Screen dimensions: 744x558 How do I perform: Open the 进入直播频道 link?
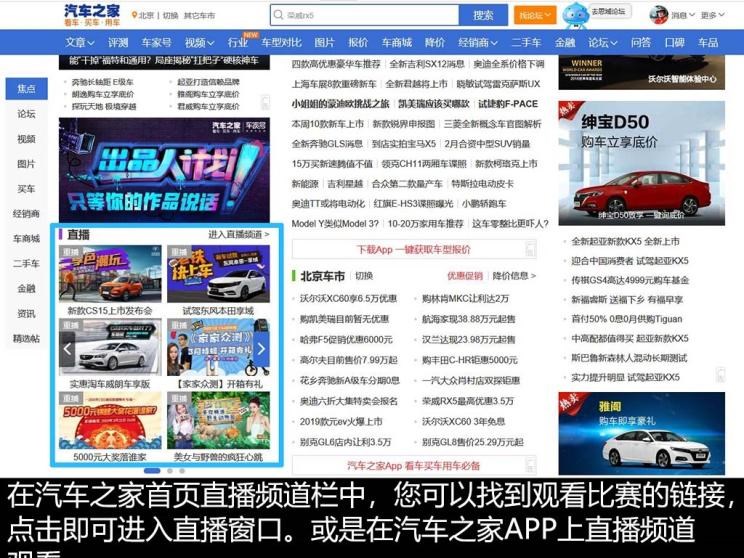[x=238, y=234]
